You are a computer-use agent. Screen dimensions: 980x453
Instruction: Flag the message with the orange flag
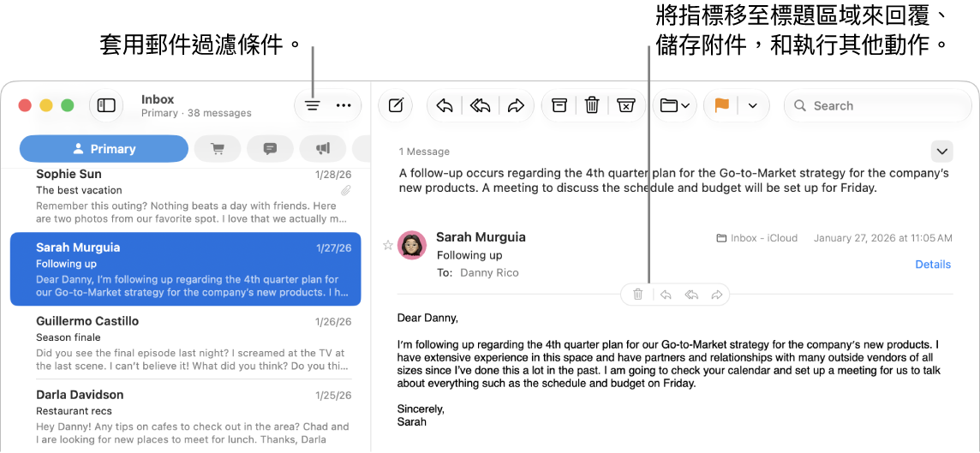[x=722, y=105]
